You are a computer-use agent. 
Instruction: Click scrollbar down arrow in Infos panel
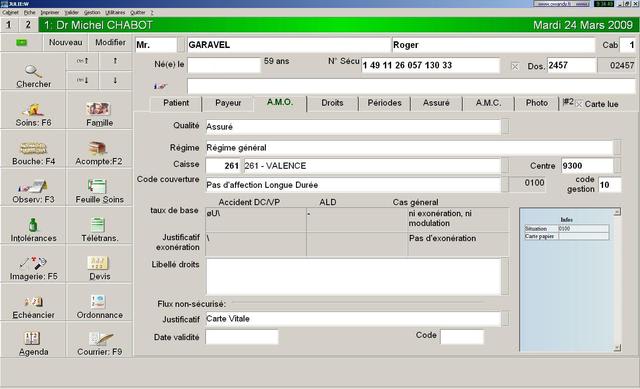click(617, 348)
